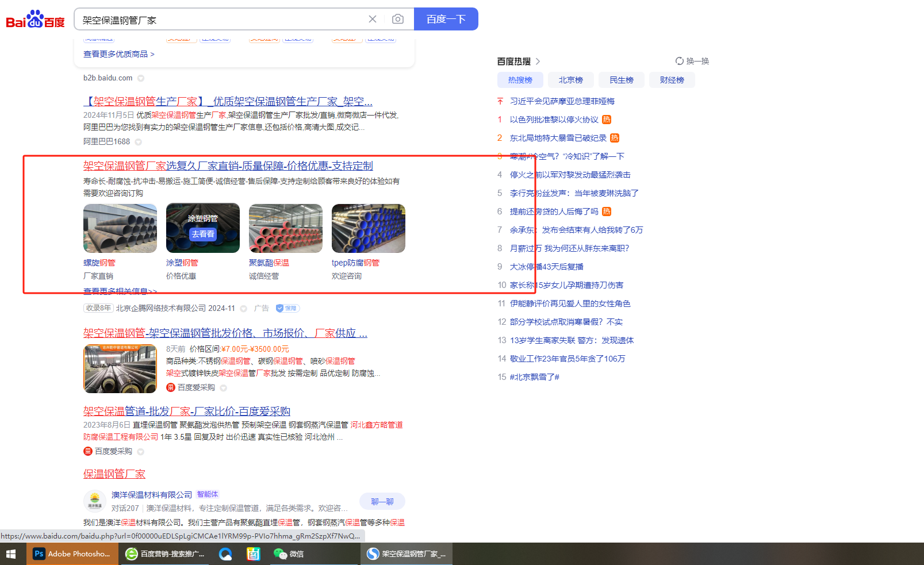This screenshot has width=924, height=565.
Task: Select 北京榜 tab
Action: click(x=571, y=80)
